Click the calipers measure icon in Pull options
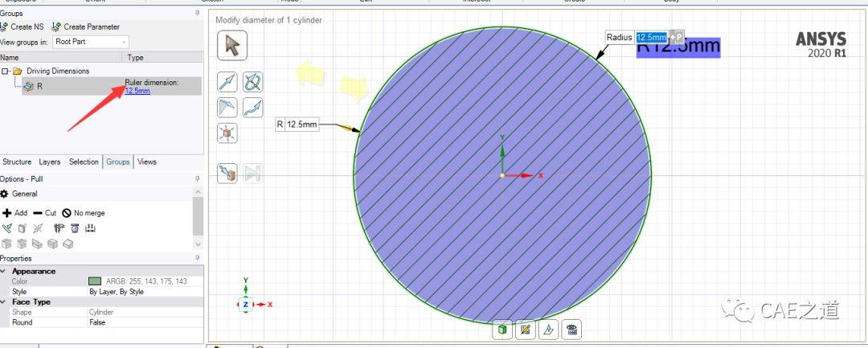The width and height of the screenshot is (868, 348). [59, 228]
